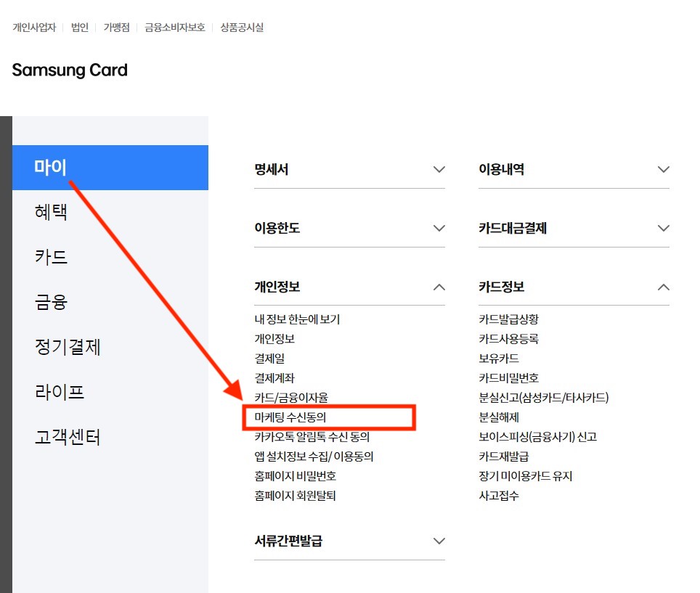
Task: Select the 라이프 sidebar menu
Action: point(60,392)
